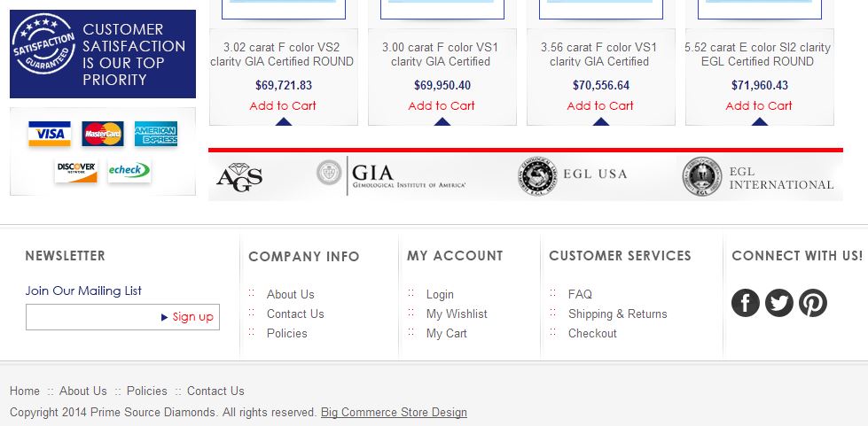Open the FAQ link

pyautogui.click(x=580, y=294)
